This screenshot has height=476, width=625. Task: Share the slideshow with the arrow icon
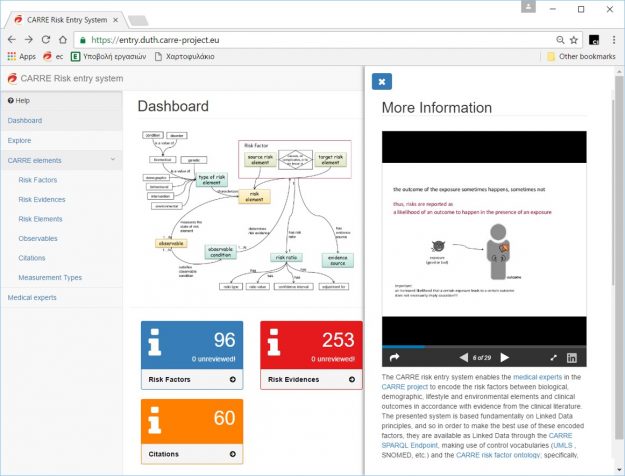394,358
